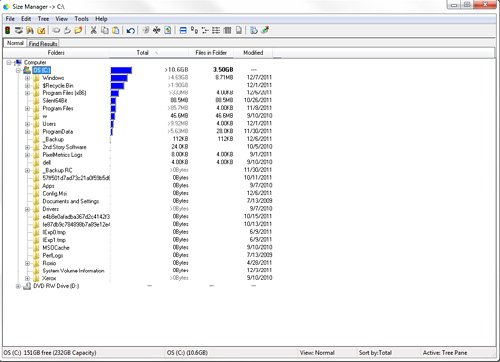Click the last green-red toolbar icon
Screen dimensions: 500x362
coord(265,30)
